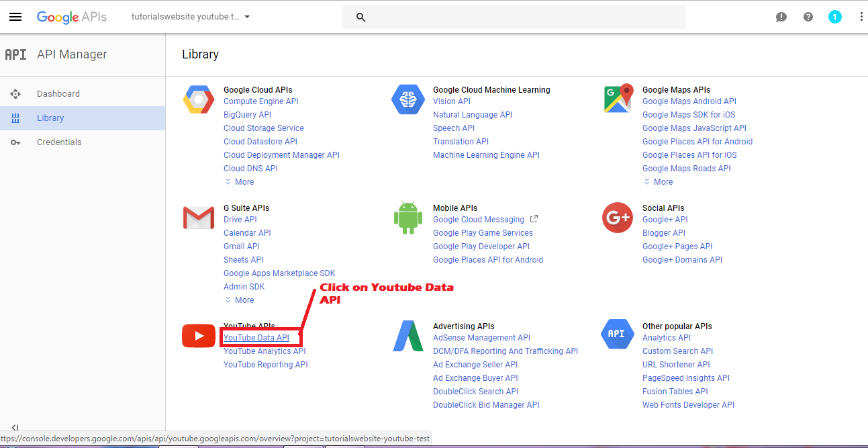Open the project selector dropdown
The image size is (868, 448).
[x=191, y=17]
